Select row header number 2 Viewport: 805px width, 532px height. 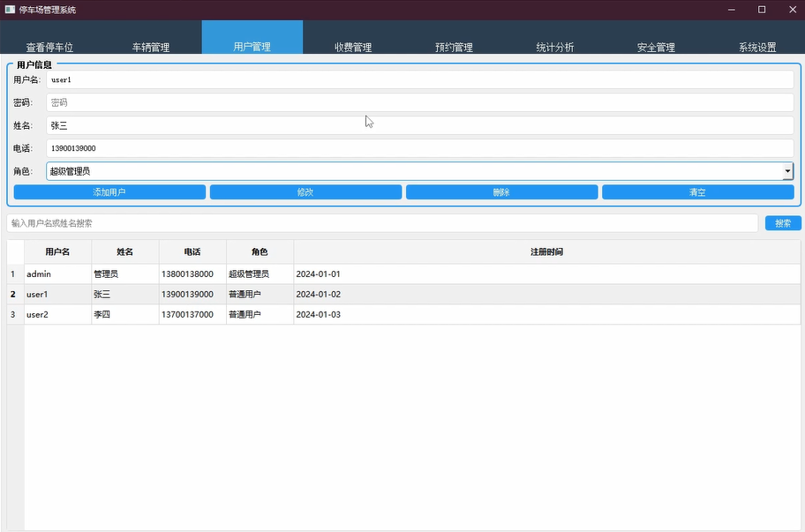tap(15, 295)
